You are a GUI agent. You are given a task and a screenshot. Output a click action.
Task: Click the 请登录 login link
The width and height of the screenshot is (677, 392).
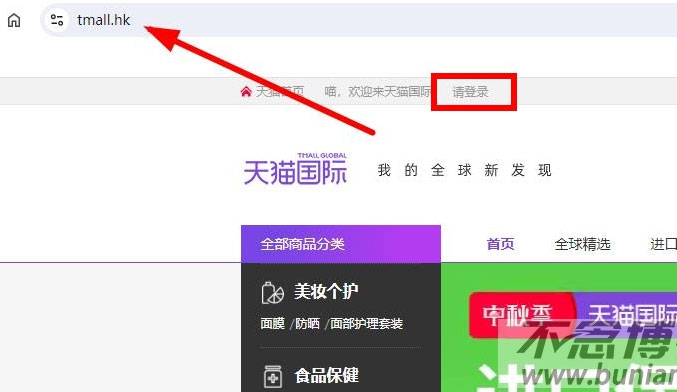tap(470, 92)
